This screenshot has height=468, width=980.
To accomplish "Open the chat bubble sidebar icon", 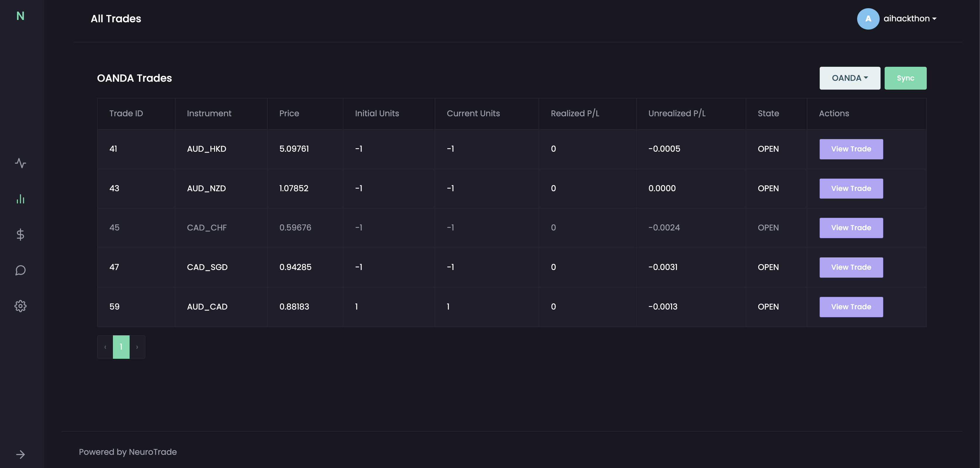I will pyautogui.click(x=20, y=270).
